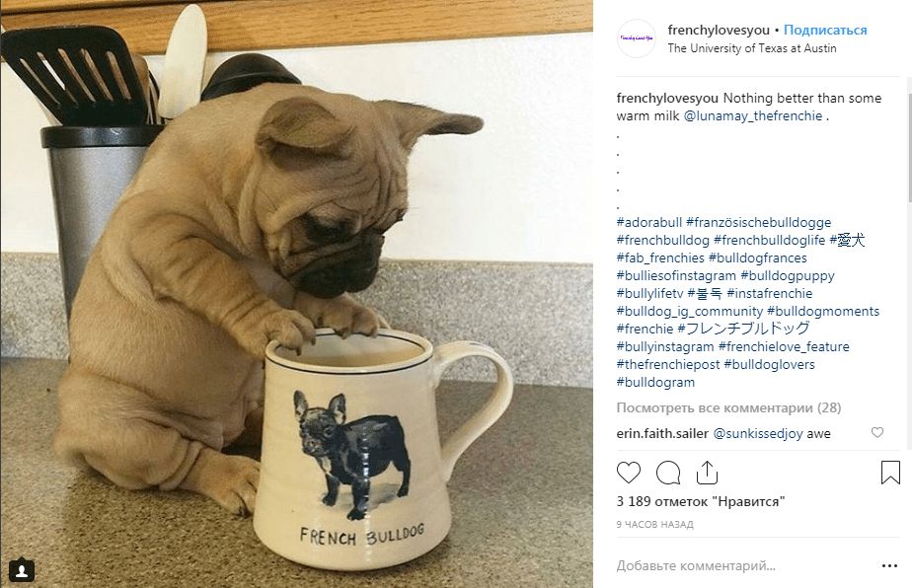912x588 pixels.
Task: Like the post with the heart icon
Action: pos(629,473)
